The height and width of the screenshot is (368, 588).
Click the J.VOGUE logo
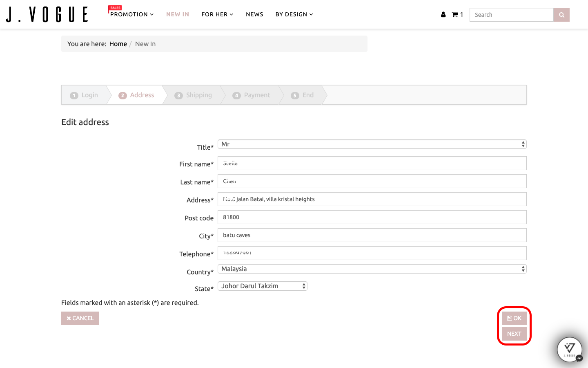[47, 14]
